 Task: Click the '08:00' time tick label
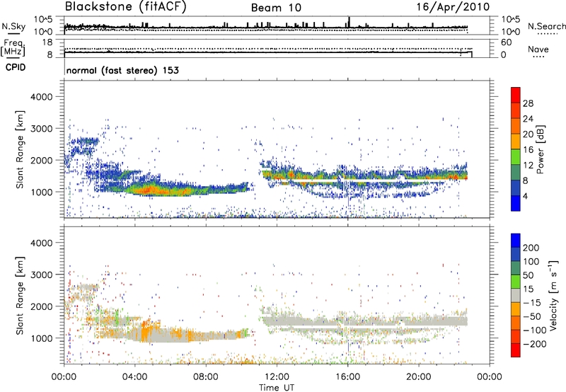tap(206, 377)
